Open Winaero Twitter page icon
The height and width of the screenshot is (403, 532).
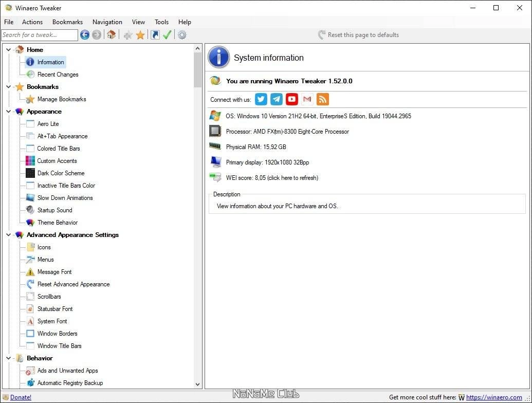pos(261,99)
